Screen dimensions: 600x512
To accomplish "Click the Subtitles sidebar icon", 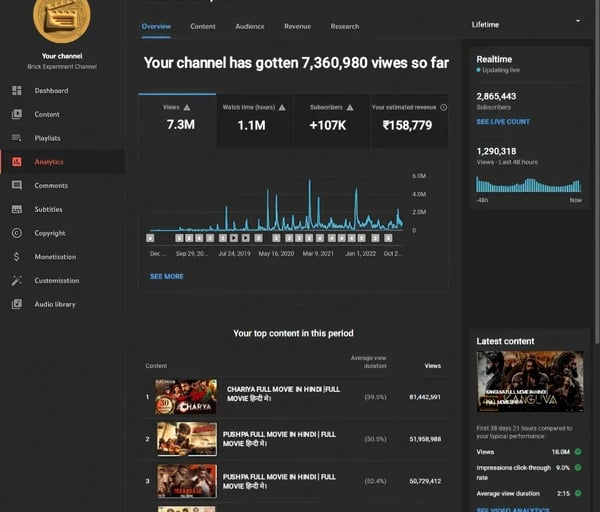I will pos(16,209).
